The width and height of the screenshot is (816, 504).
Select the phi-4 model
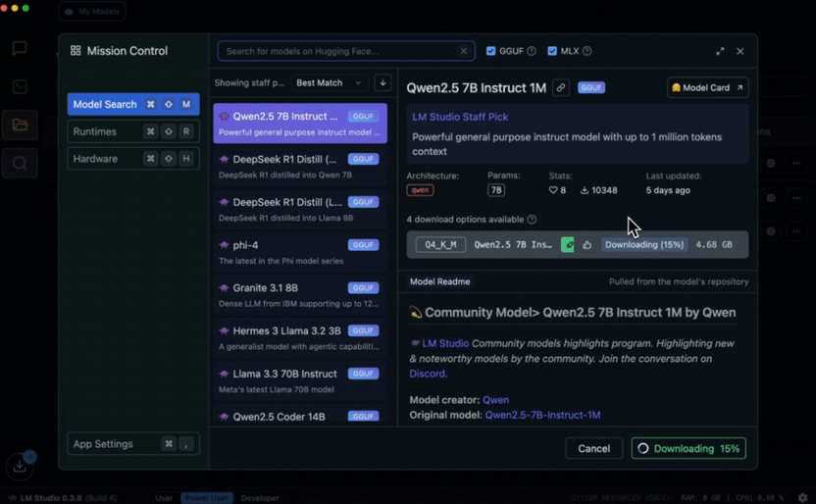(300, 252)
